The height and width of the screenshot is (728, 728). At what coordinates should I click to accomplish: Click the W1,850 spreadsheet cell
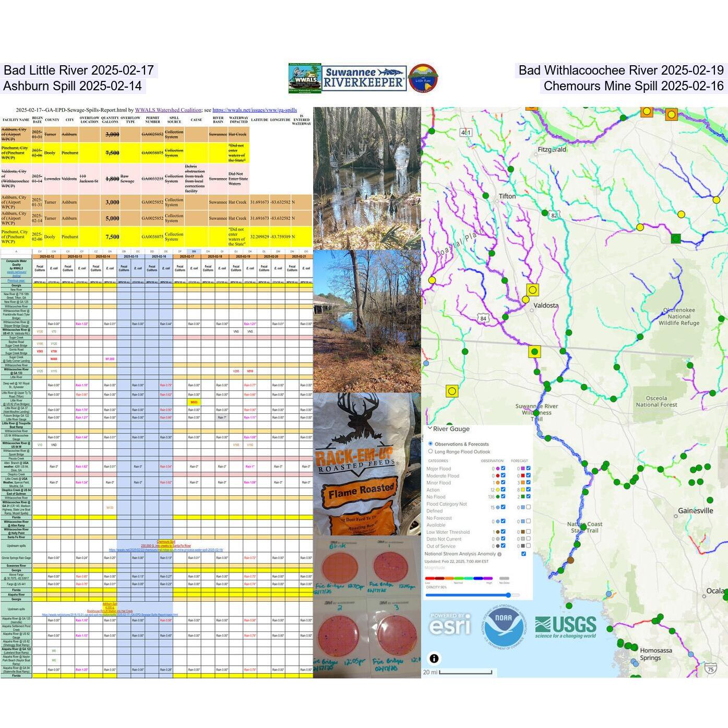[110, 359]
